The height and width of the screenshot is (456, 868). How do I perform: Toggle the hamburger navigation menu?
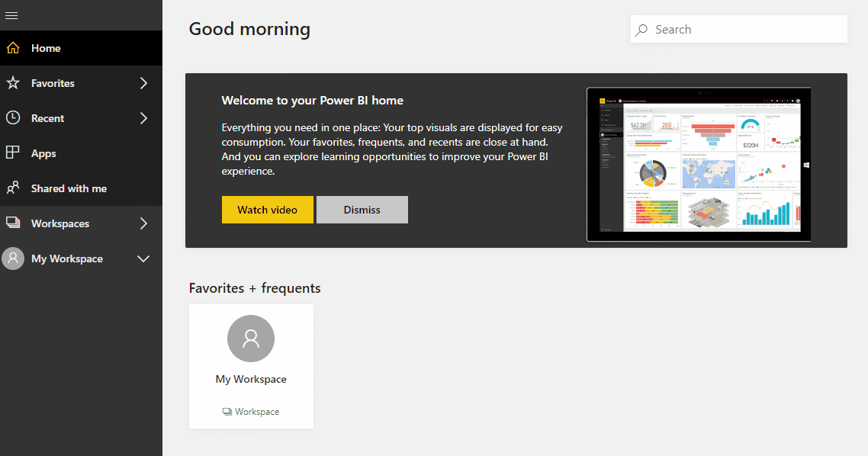[x=11, y=15]
